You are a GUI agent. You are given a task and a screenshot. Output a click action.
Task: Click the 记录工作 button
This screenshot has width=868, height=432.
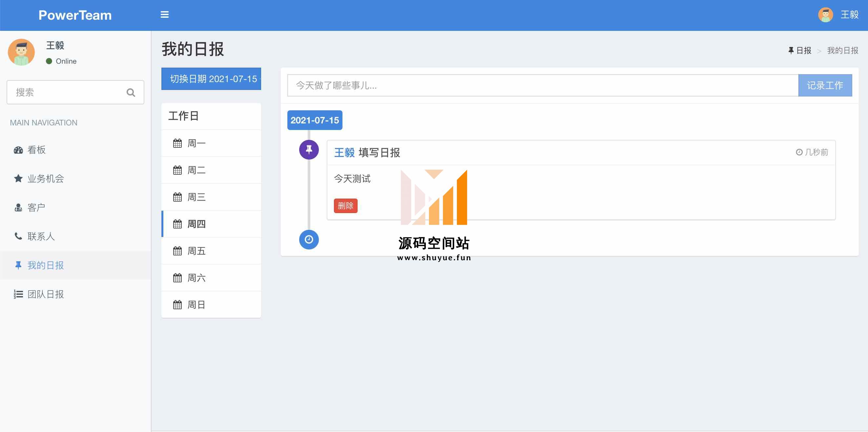click(x=825, y=85)
